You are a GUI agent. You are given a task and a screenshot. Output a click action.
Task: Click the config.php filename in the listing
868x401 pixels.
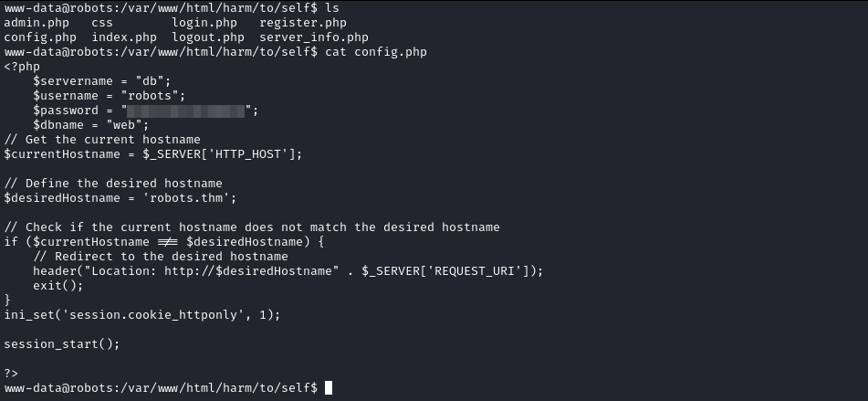40,37
